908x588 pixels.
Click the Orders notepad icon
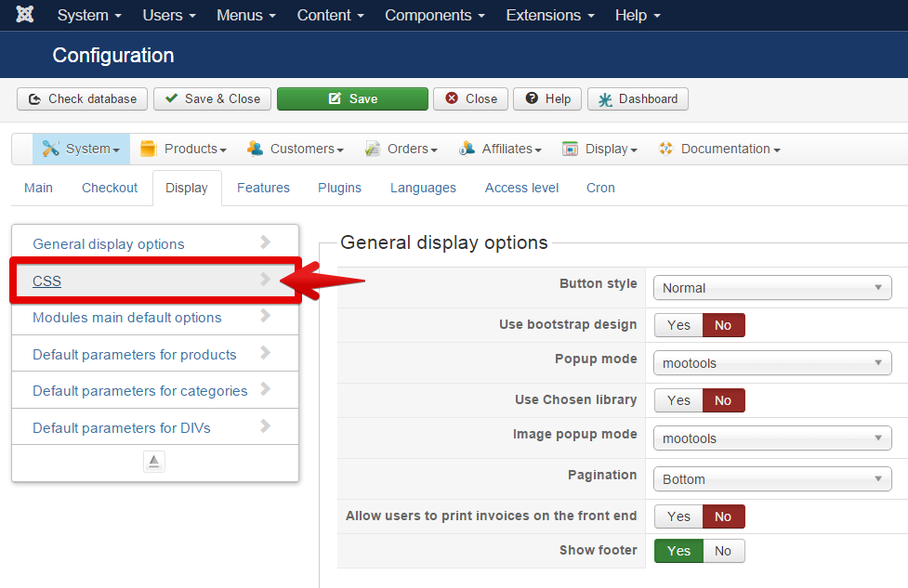373,149
